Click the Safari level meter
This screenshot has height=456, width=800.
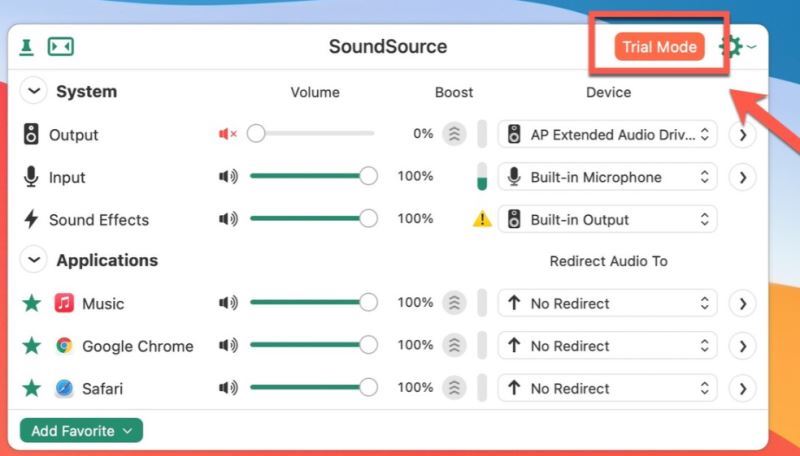tap(482, 388)
